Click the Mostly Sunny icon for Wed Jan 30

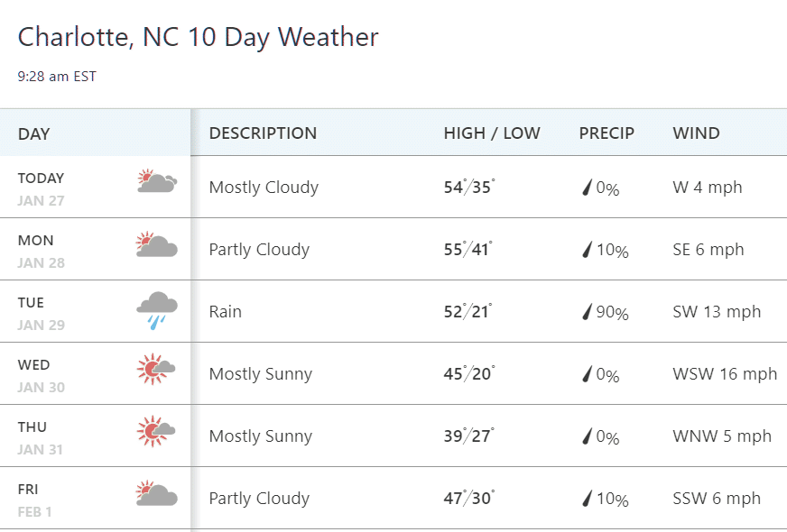(x=156, y=369)
